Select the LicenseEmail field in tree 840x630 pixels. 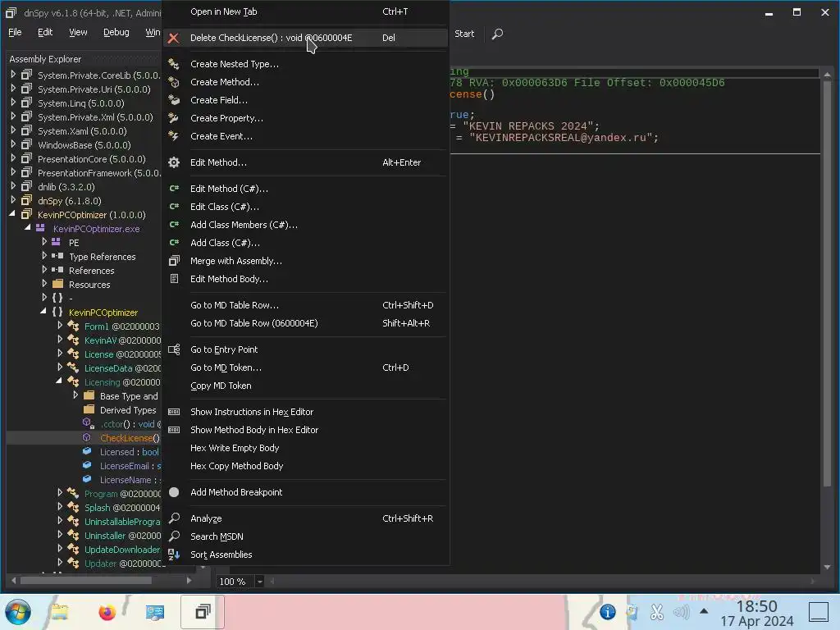point(126,466)
